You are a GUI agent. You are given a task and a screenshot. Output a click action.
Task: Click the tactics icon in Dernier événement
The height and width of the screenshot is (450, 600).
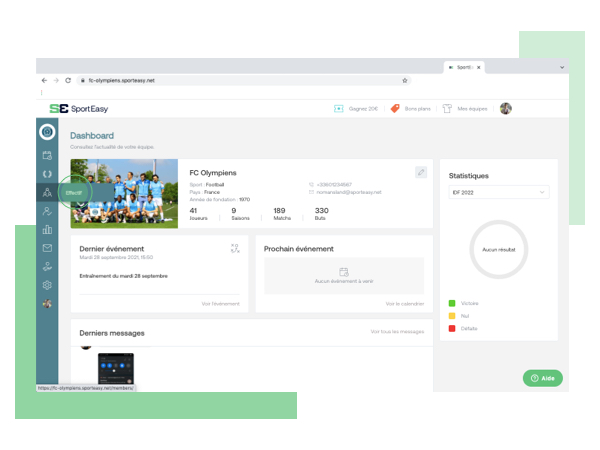pos(235,248)
